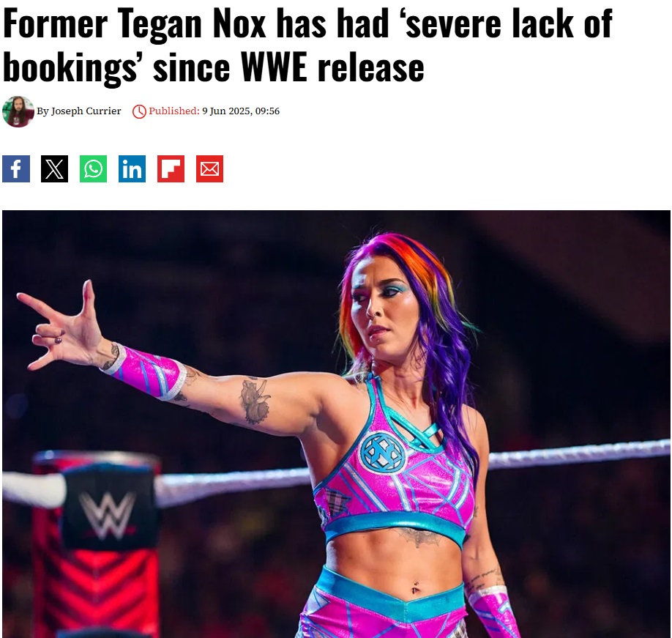This screenshot has height=638, width=672.
Task: Click 'WWE release' in the headline
Action: click(x=332, y=67)
